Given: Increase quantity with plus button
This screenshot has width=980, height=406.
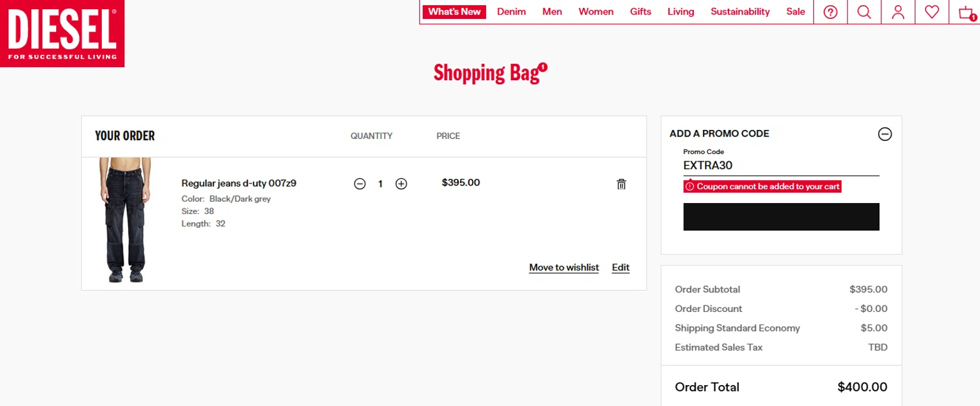Looking at the screenshot, I should coord(401,184).
